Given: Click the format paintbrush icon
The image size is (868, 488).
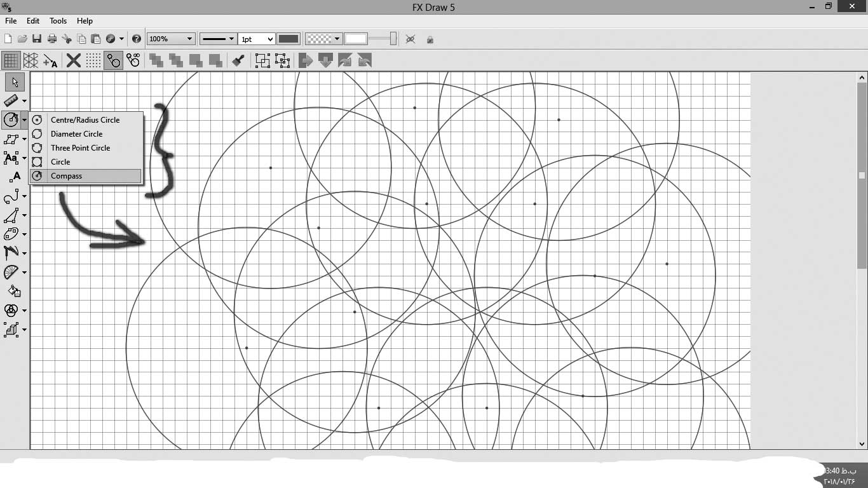Looking at the screenshot, I should coord(238,60).
